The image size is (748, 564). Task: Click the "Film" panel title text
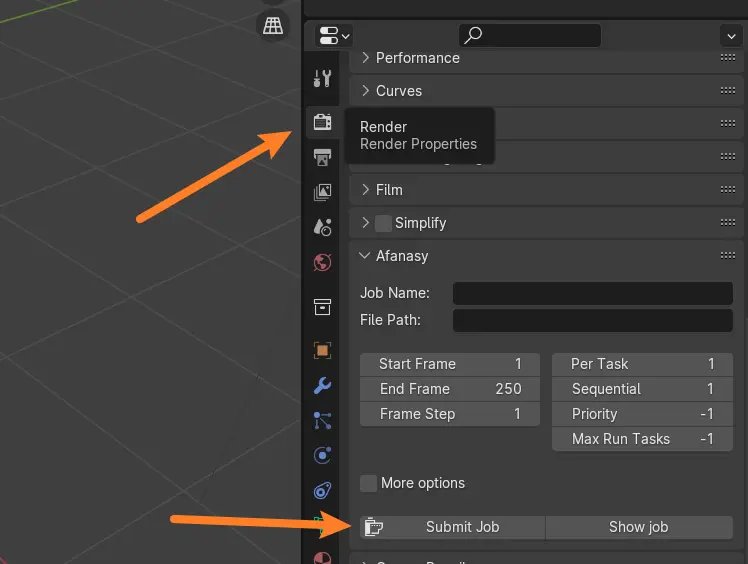coord(389,190)
